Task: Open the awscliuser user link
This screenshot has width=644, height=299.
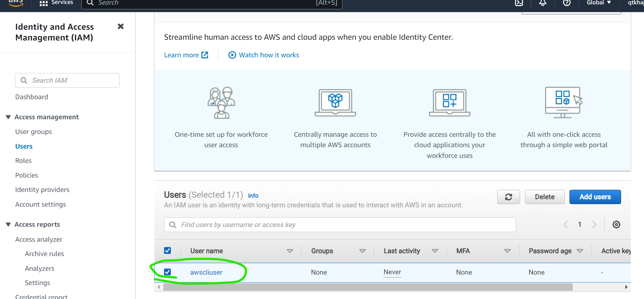Action: (x=206, y=273)
